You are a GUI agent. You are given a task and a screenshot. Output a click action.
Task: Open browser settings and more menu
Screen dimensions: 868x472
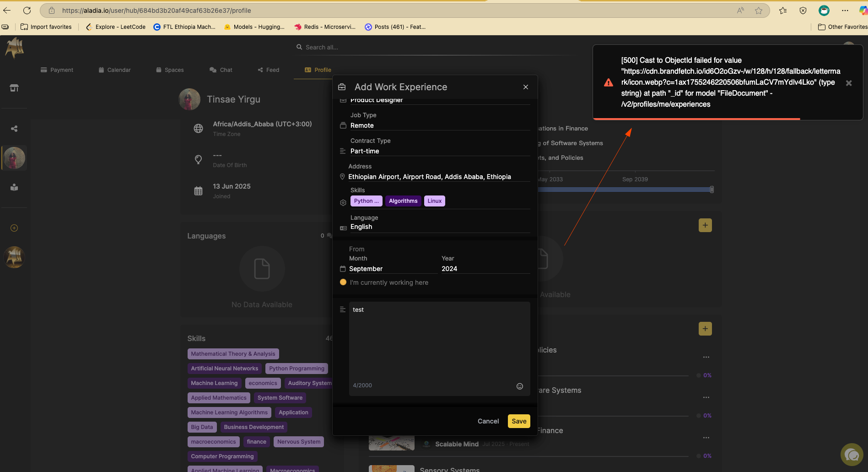tap(845, 11)
